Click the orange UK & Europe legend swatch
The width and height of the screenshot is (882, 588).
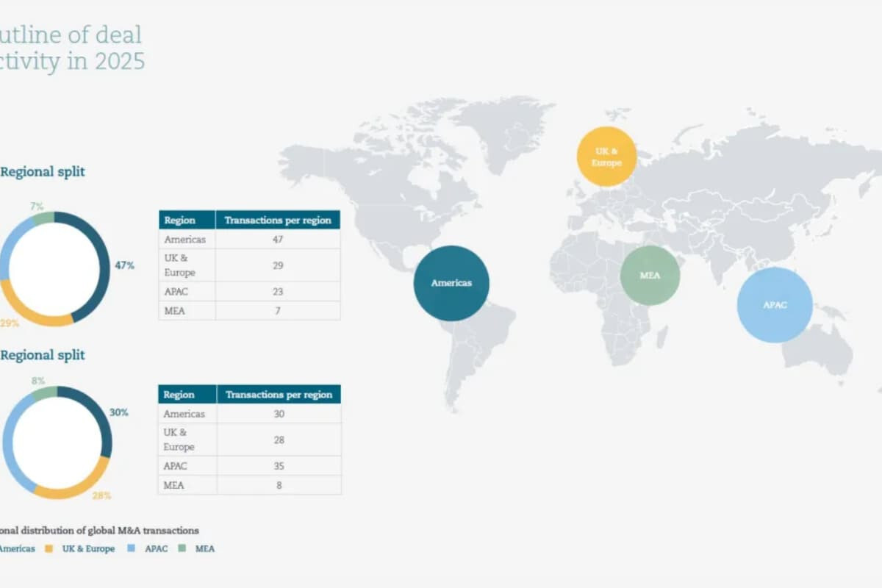coord(50,548)
